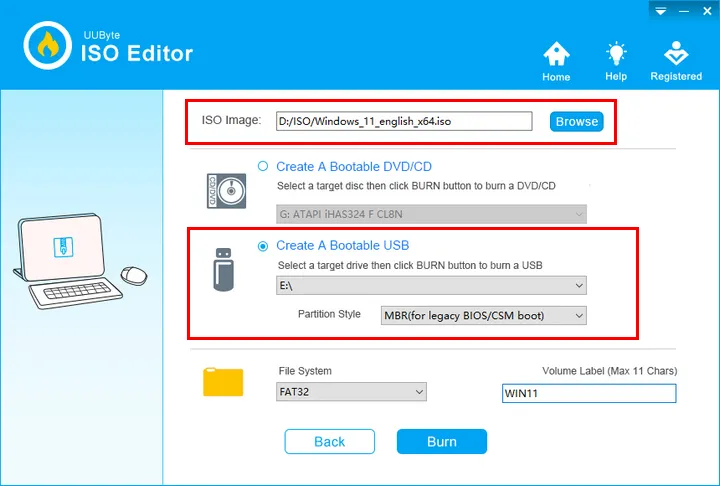Click the ISO Image path field
This screenshot has height=486, width=720.
pos(403,121)
